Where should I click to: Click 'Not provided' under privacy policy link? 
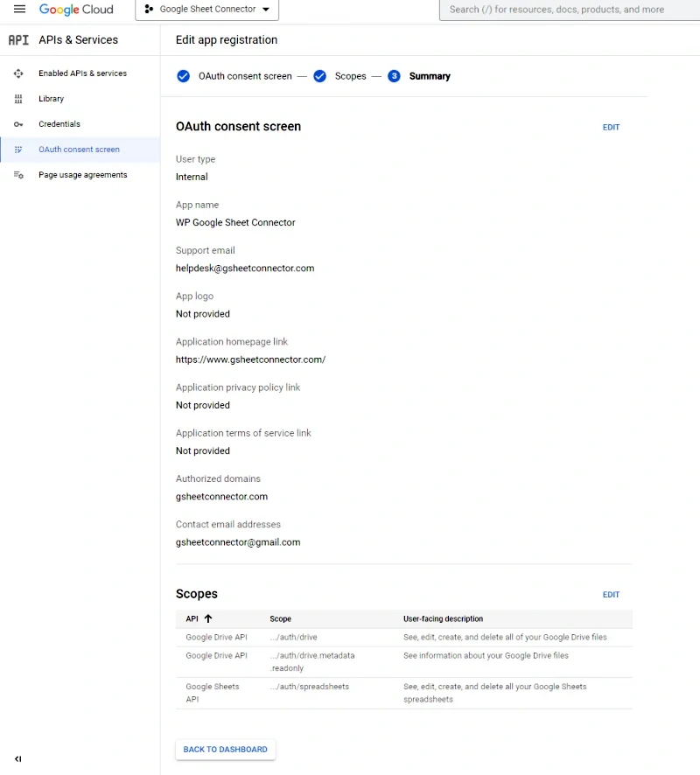203,405
